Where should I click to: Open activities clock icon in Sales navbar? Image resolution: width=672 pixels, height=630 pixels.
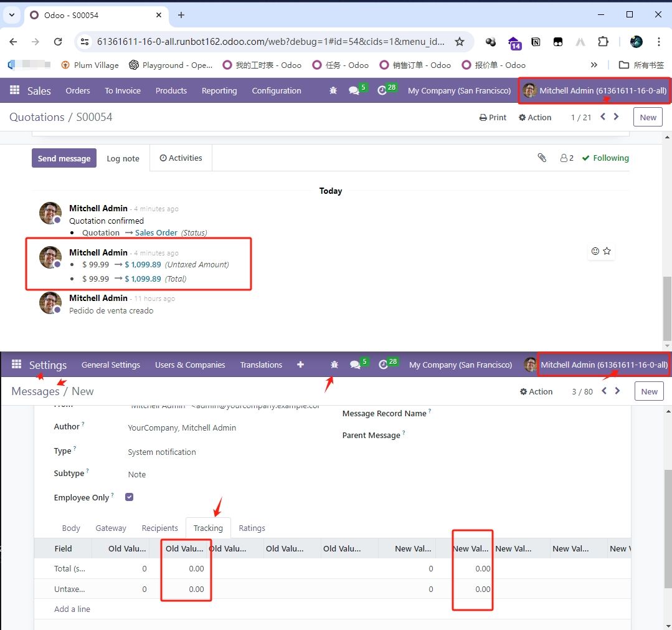click(x=382, y=90)
